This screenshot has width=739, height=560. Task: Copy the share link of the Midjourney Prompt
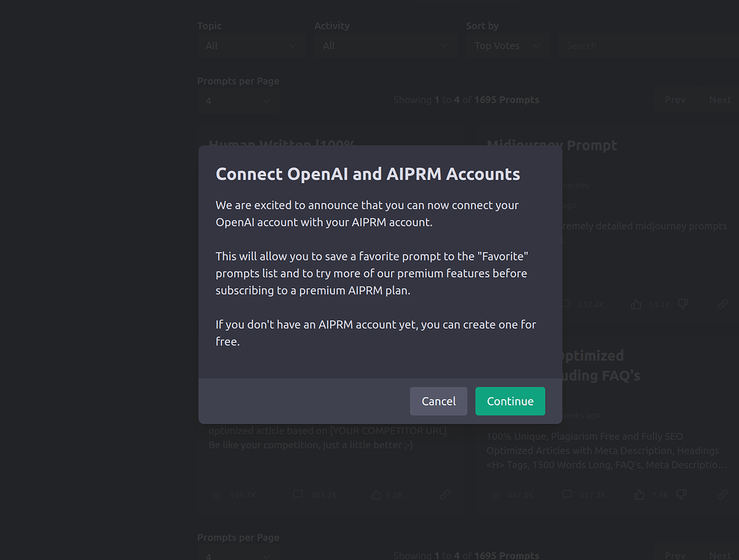pyautogui.click(x=722, y=304)
